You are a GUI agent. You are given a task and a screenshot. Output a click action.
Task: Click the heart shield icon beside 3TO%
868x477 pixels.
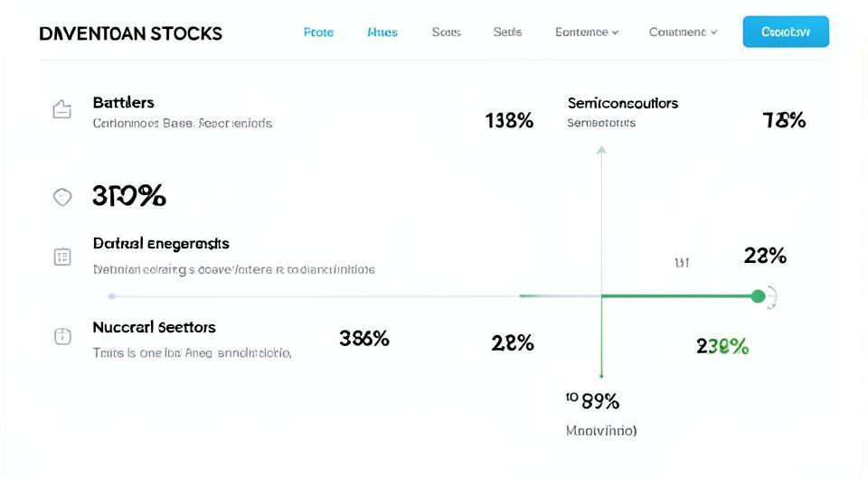tap(61, 196)
